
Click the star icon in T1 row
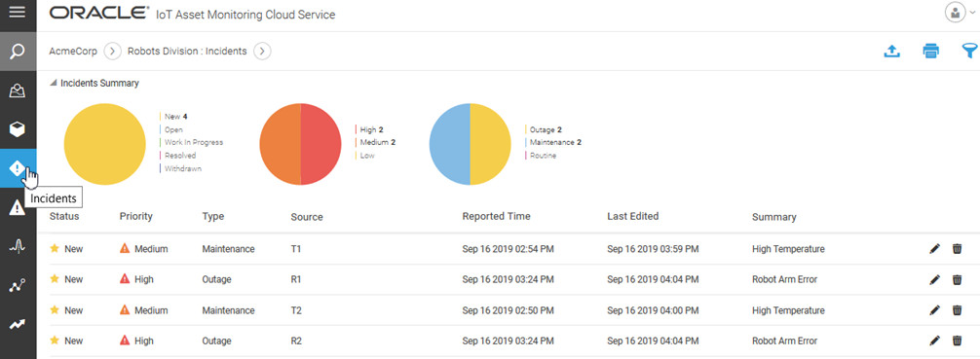(55, 248)
